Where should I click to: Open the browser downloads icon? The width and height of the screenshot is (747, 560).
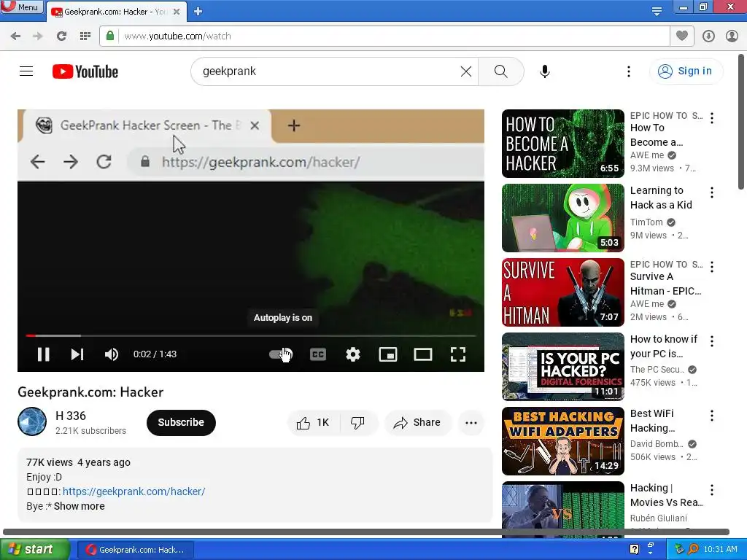coord(708,36)
